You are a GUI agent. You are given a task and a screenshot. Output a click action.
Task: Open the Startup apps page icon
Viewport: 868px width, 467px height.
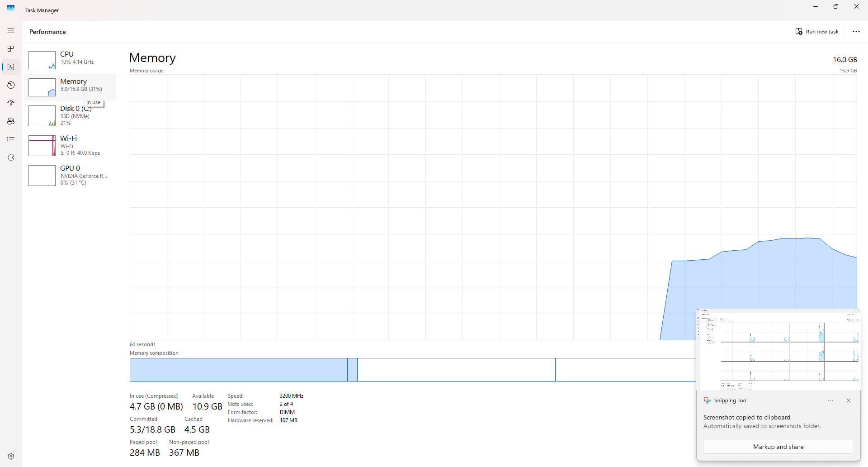(x=11, y=103)
